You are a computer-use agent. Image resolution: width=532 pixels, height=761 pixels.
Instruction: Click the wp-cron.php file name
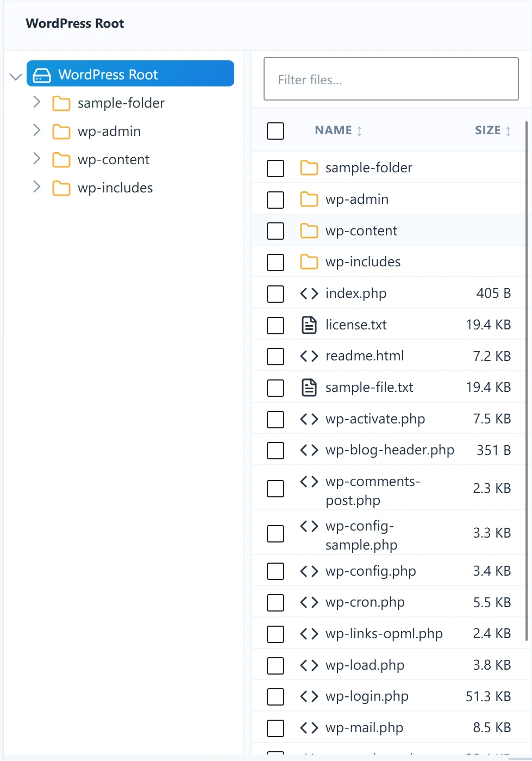tap(365, 602)
